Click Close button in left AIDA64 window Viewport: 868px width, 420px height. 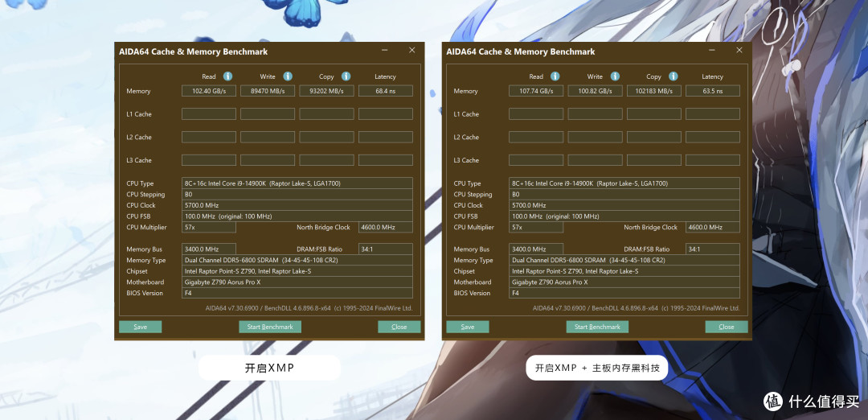(399, 327)
